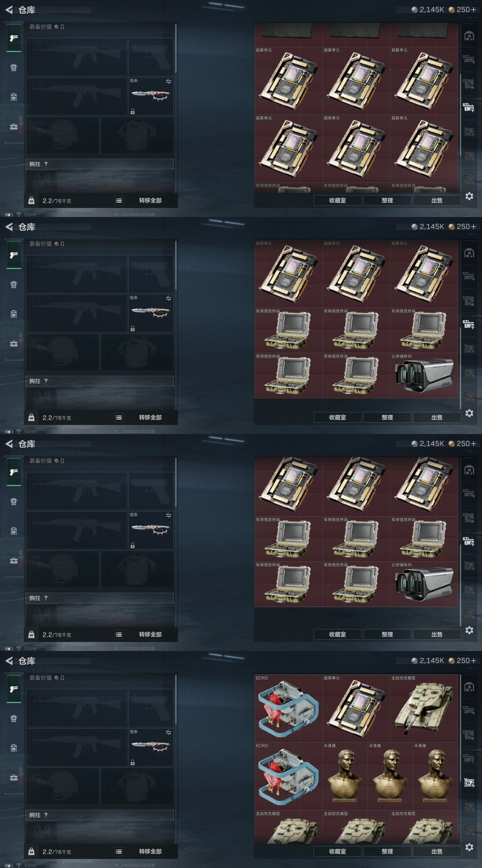Click the 主战坦克模型 beside the 超算单元

424,708
